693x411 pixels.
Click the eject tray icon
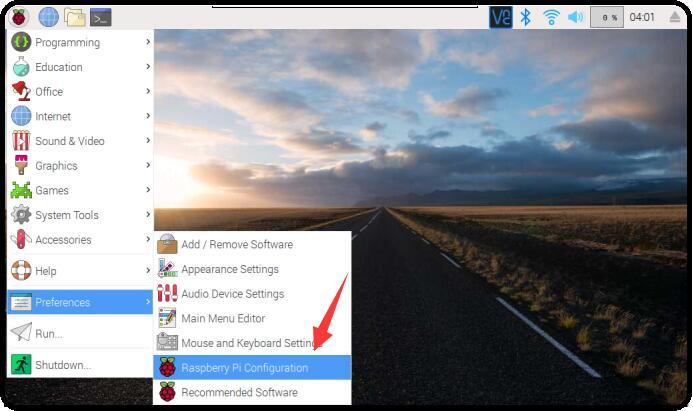point(675,17)
